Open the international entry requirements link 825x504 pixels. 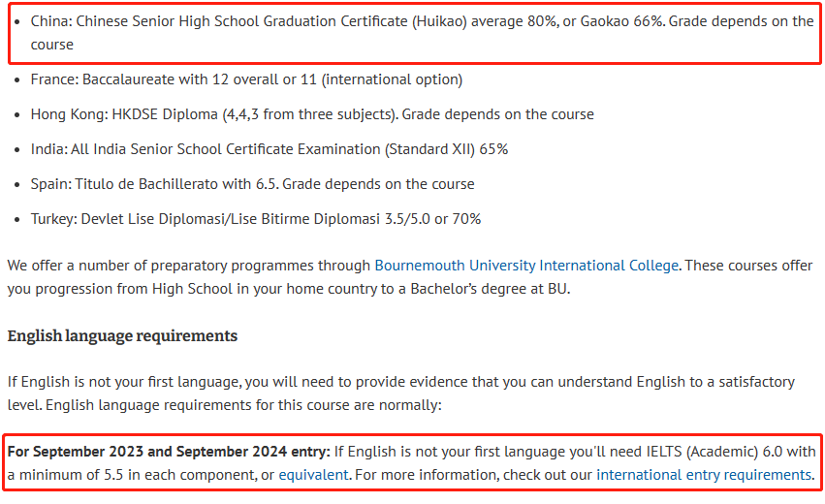pos(703,475)
